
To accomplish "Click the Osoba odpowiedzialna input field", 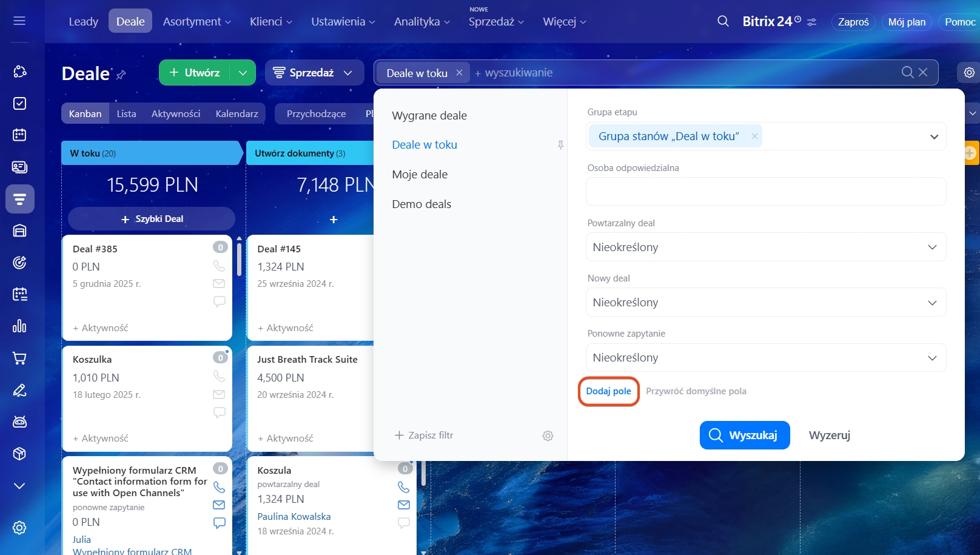I will pos(765,192).
